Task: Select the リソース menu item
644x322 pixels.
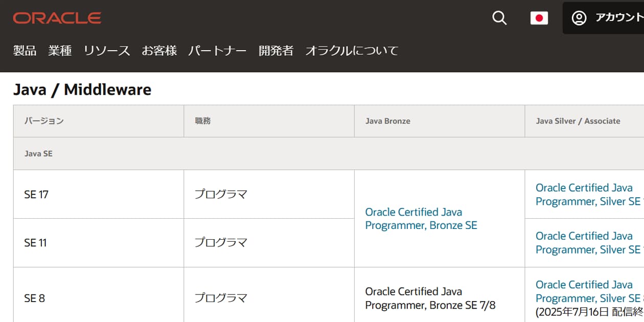Action: [x=107, y=51]
